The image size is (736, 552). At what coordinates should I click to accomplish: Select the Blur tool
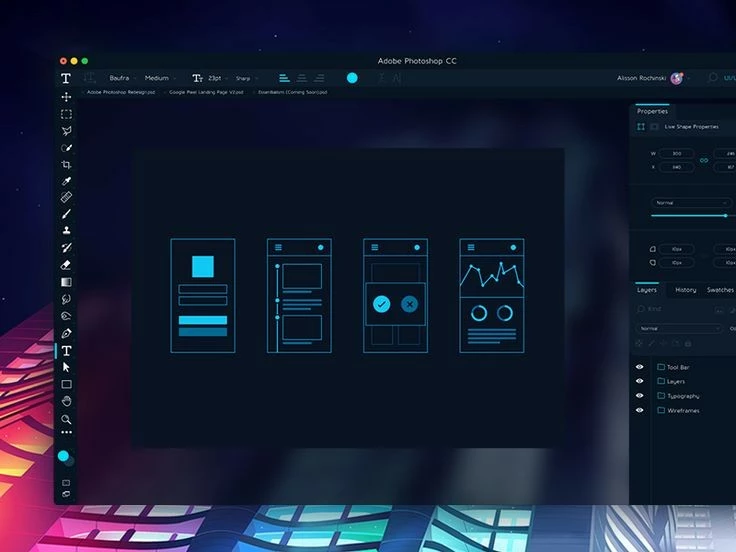point(66,299)
